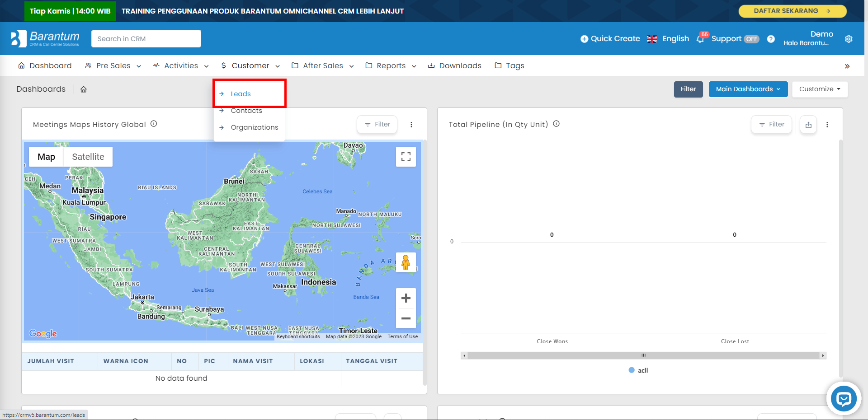Click chart scrollbar right arrow
The image size is (868, 420).
click(x=823, y=355)
